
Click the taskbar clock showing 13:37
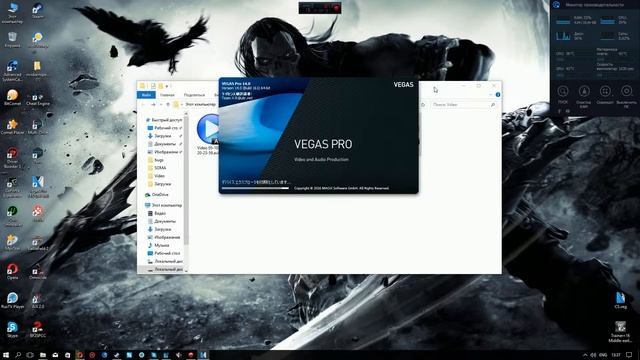(616, 355)
